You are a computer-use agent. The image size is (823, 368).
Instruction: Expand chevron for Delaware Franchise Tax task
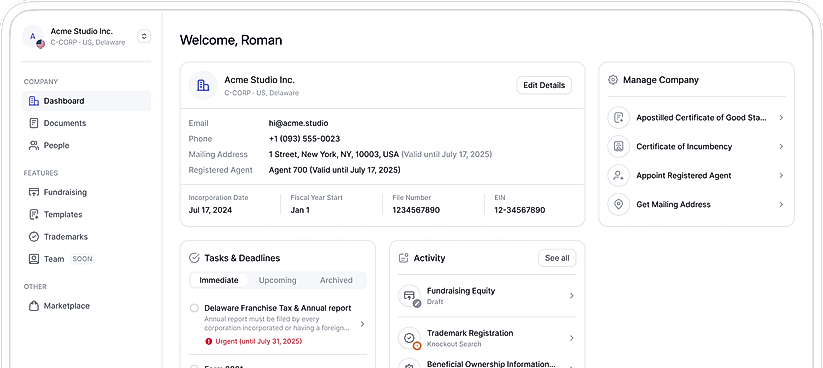click(362, 324)
